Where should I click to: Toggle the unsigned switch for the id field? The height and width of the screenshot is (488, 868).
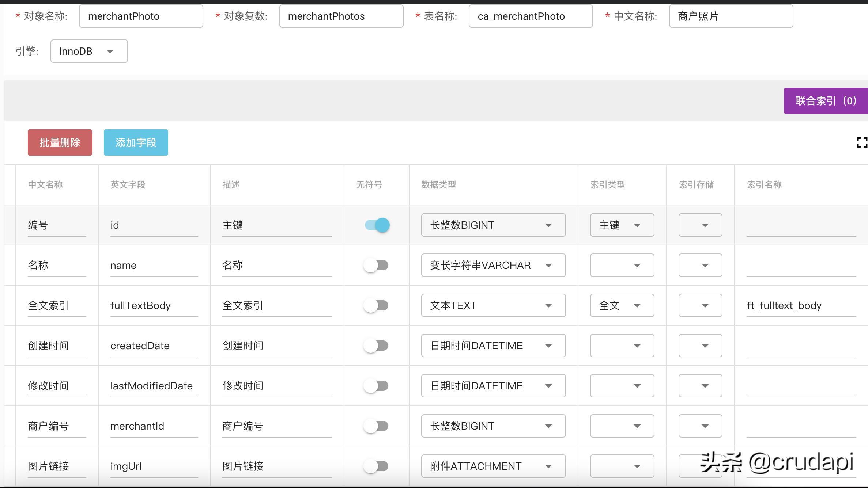[377, 225]
